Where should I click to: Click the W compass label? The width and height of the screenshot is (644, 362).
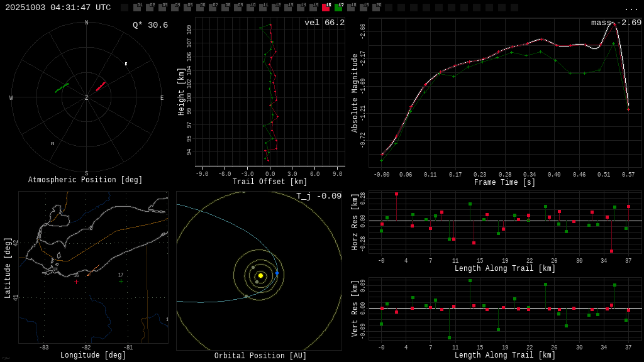pos(11,97)
